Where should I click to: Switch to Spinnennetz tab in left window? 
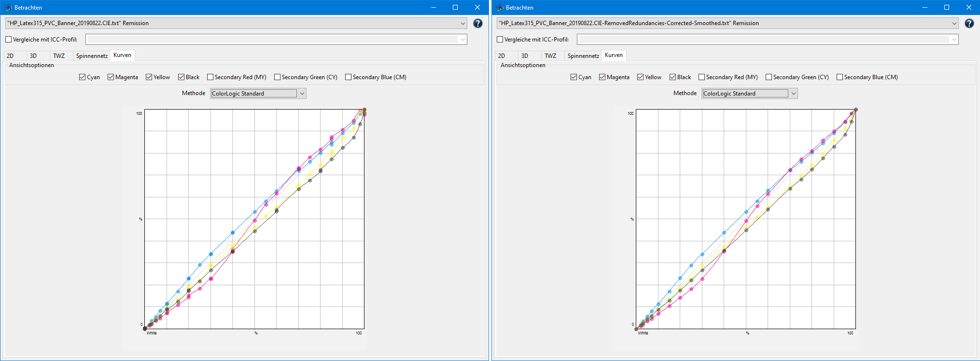pyautogui.click(x=92, y=56)
